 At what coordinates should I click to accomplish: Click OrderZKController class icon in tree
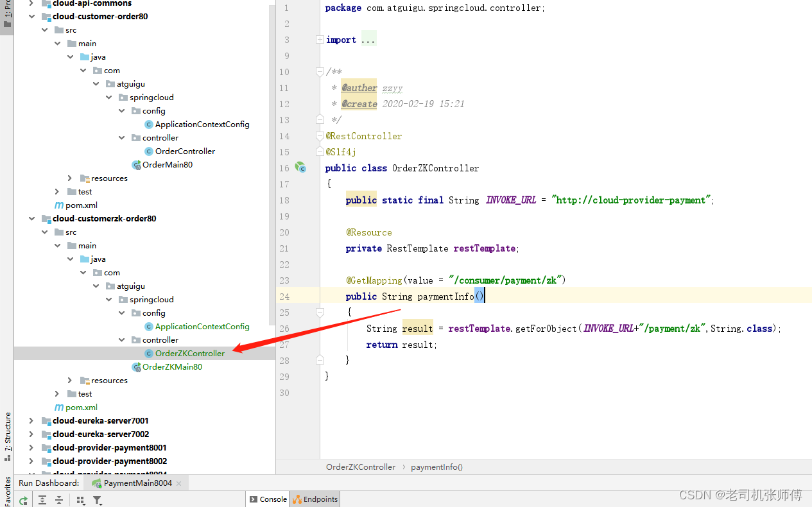pyautogui.click(x=149, y=354)
